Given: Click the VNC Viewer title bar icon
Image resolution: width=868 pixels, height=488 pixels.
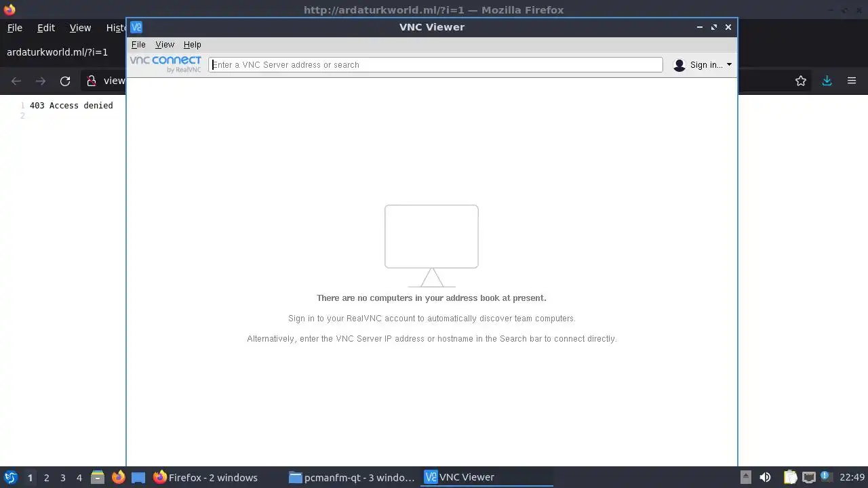Looking at the screenshot, I should point(136,27).
